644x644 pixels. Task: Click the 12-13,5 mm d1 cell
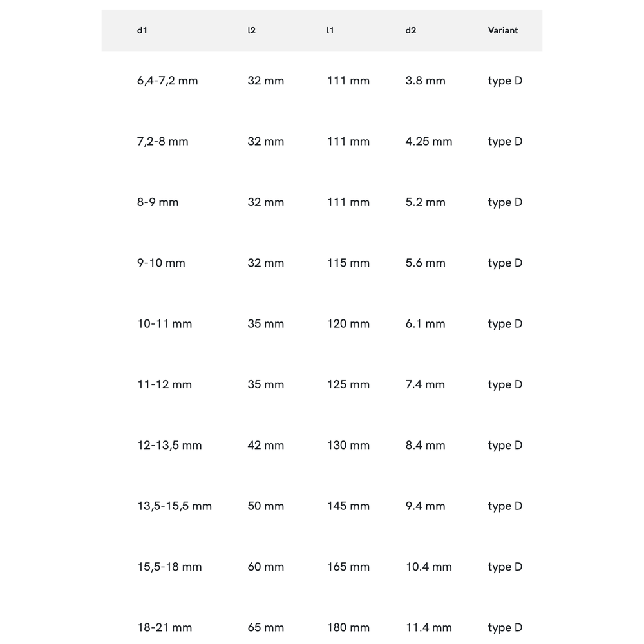[169, 446]
